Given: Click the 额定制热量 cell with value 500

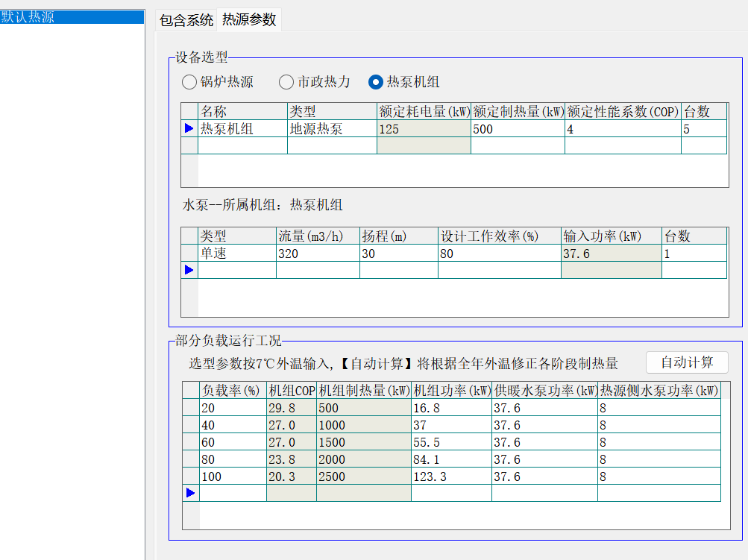Looking at the screenshot, I should coord(517,129).
